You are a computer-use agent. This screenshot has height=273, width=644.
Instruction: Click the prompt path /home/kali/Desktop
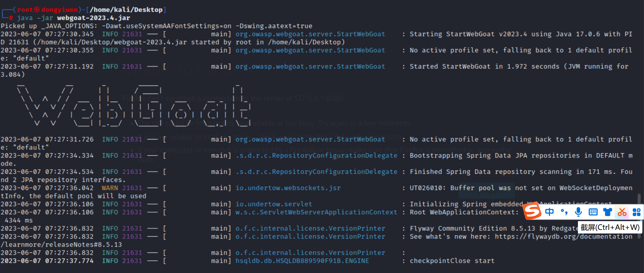pyautogui.click(x=126, y=10)
